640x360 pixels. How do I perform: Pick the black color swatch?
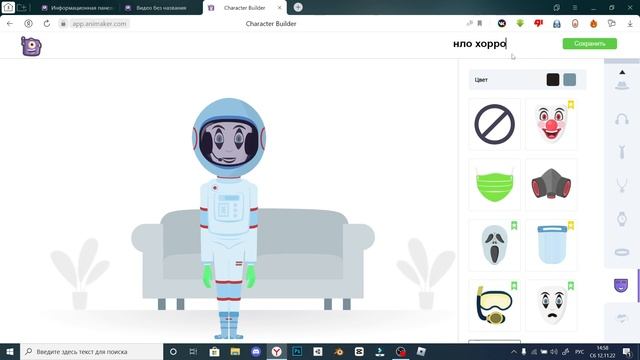coord(553,80)
